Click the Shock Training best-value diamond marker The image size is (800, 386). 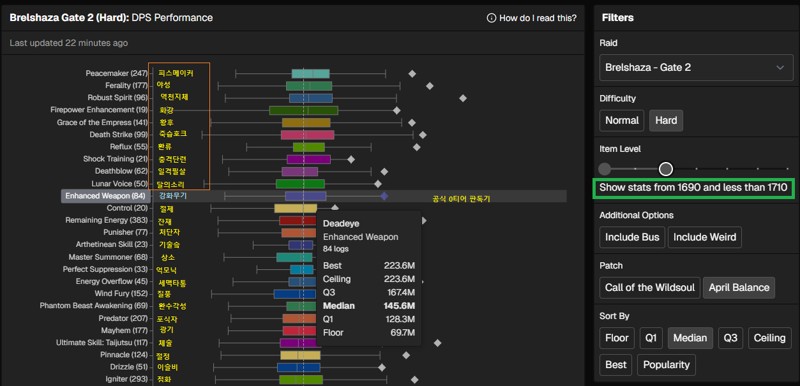tap(351, 160)
